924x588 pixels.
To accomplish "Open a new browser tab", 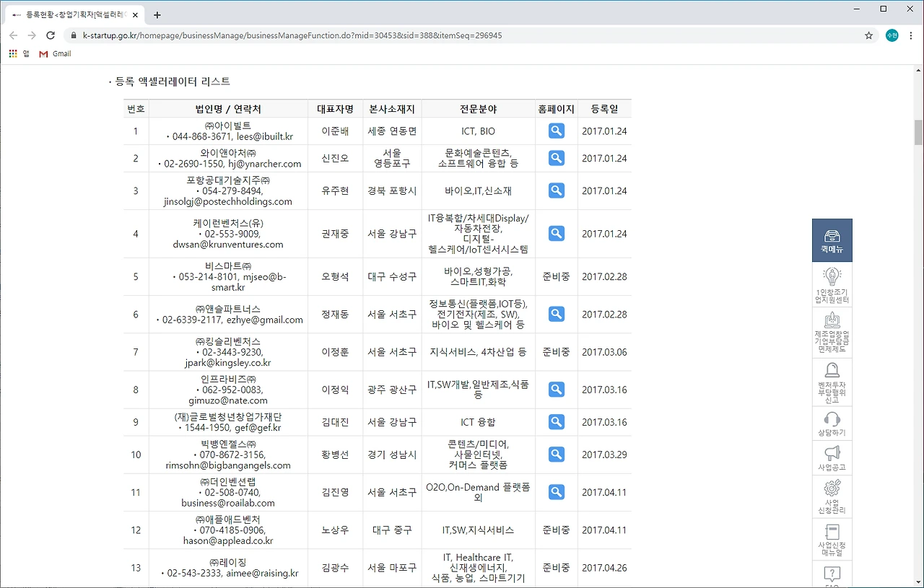I will pos(157,14).
